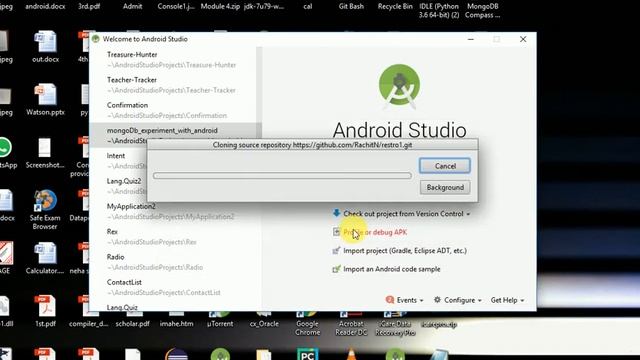Click the Android Studio logo

click(399, 86)
